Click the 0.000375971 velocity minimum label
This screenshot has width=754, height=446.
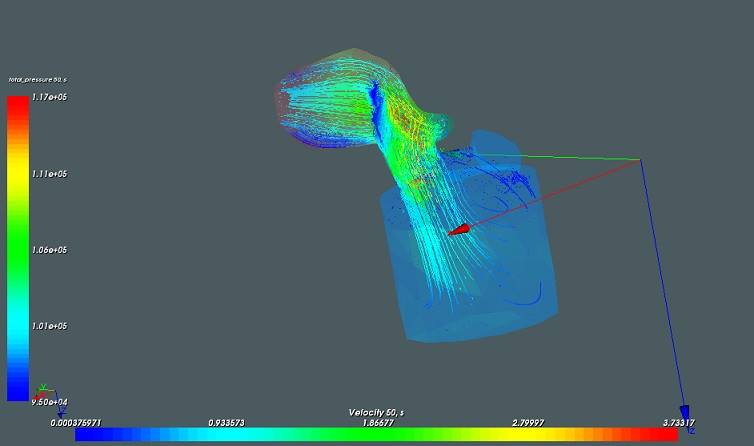[75, 423]
